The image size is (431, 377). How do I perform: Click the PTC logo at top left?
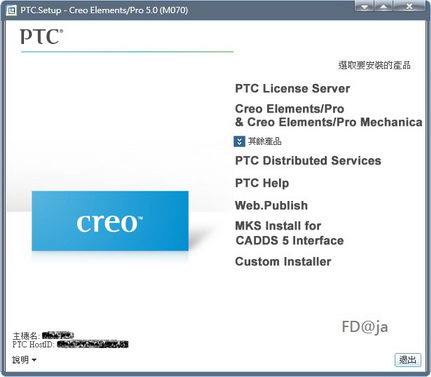(41, 37)
